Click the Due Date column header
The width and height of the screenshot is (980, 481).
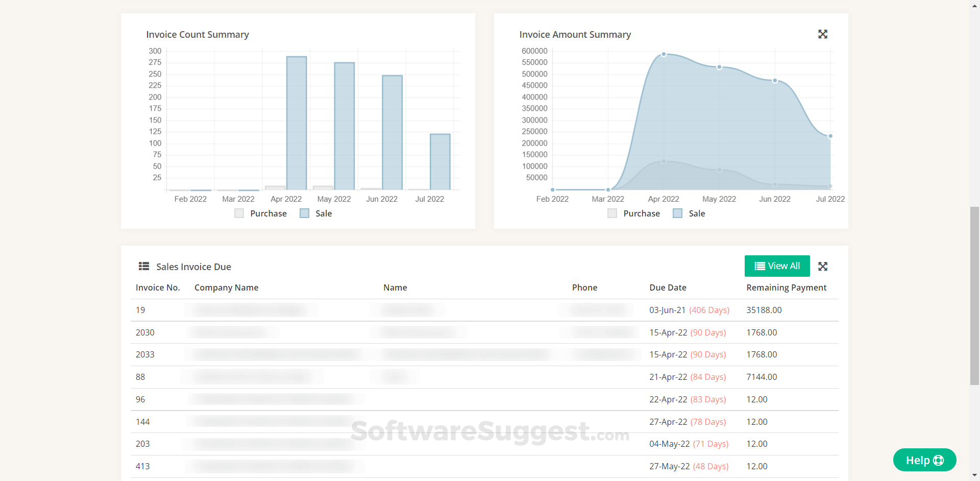click(x=668, y=287)
